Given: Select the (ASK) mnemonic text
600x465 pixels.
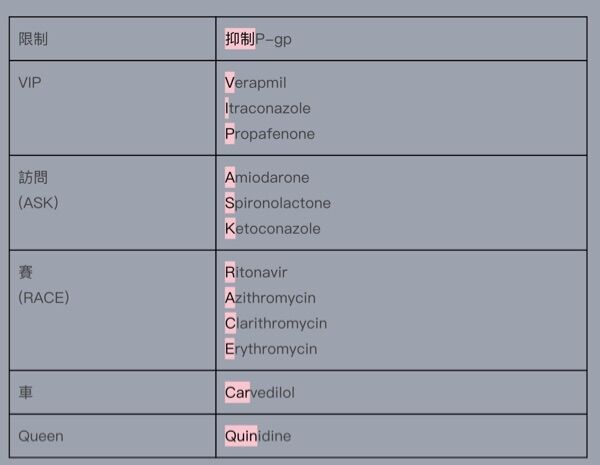Looking at the screenshot, I should point(39,202).
